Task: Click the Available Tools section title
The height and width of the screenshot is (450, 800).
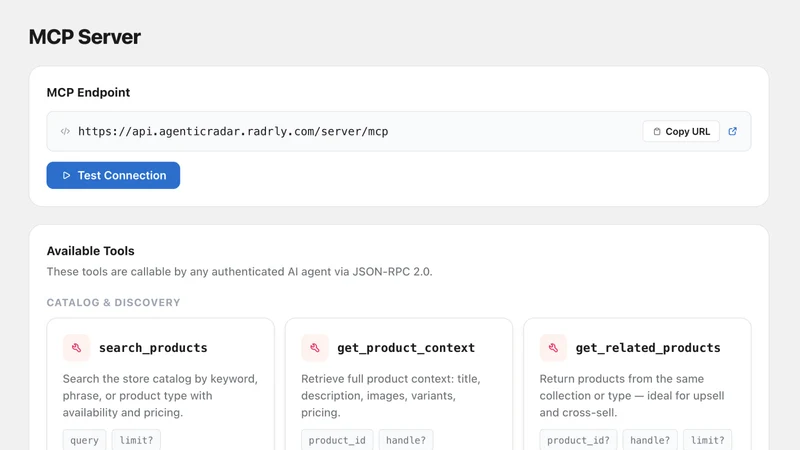Action: (x=90, y=251)
